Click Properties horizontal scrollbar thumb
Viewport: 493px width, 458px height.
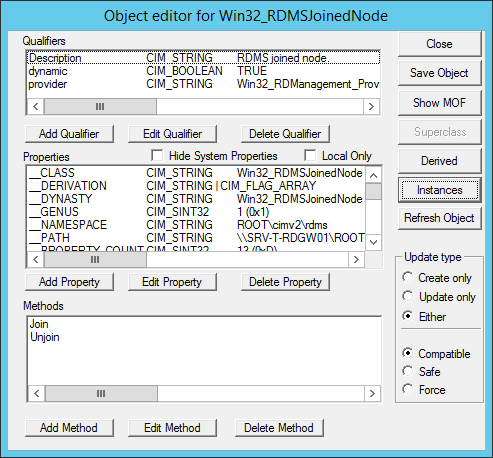point(95,259)
